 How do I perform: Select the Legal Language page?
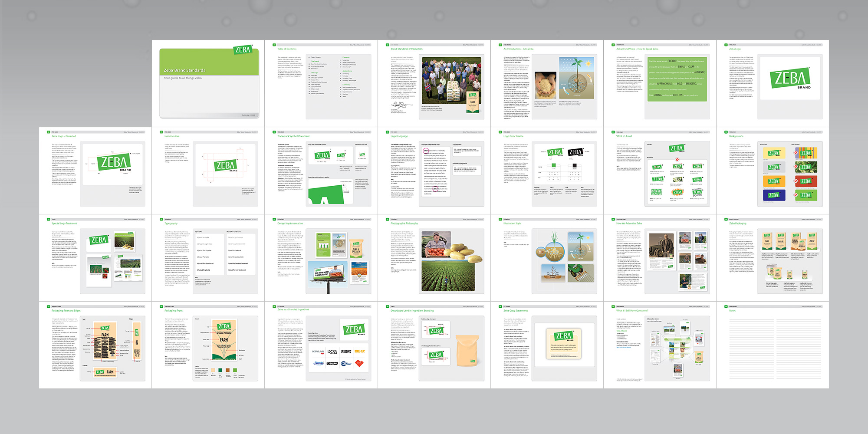(x=434, y=171)
